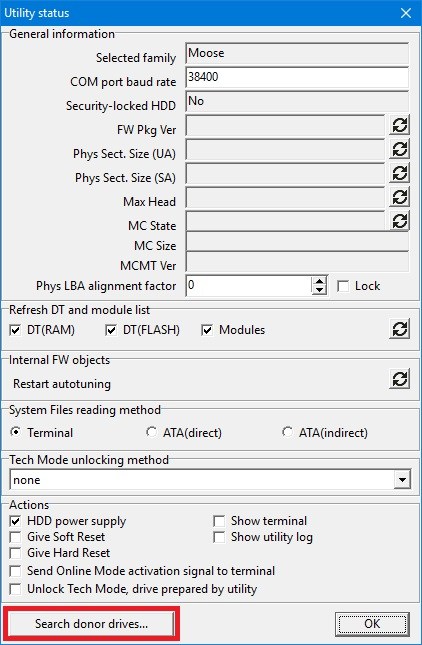
Task: Confirm with the OK button
Action: 372,624
